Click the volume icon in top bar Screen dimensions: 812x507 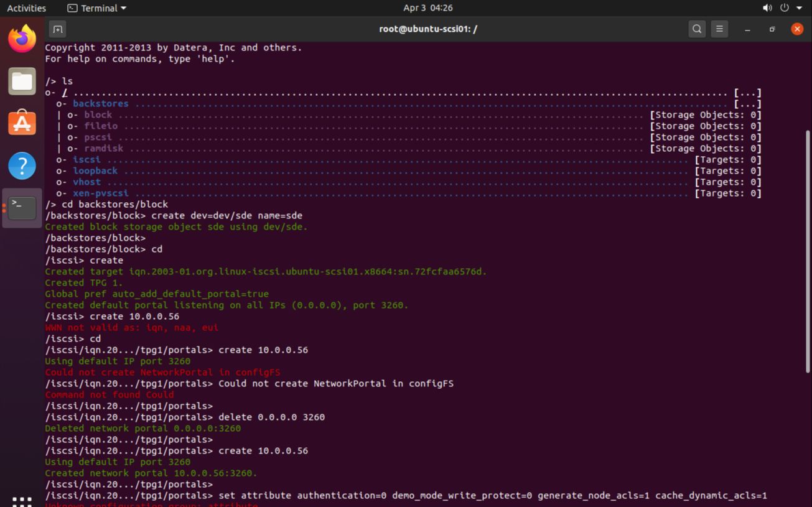coord(767,8)
